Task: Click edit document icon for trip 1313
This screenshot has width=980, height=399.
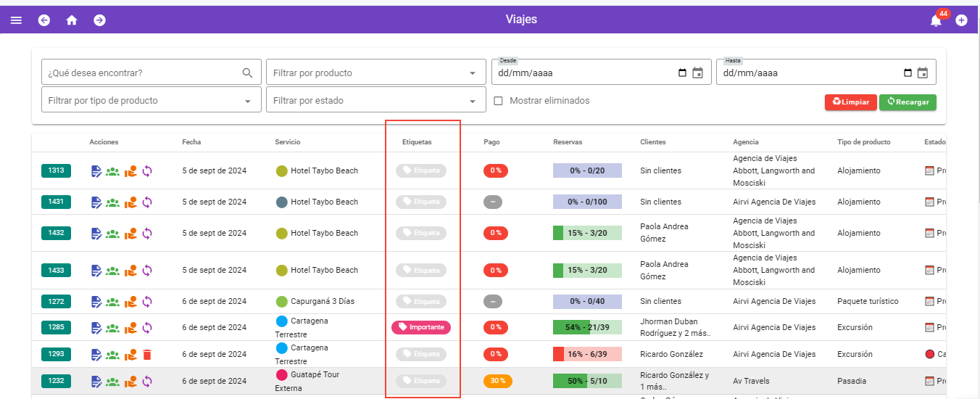Action: [96, 171]
